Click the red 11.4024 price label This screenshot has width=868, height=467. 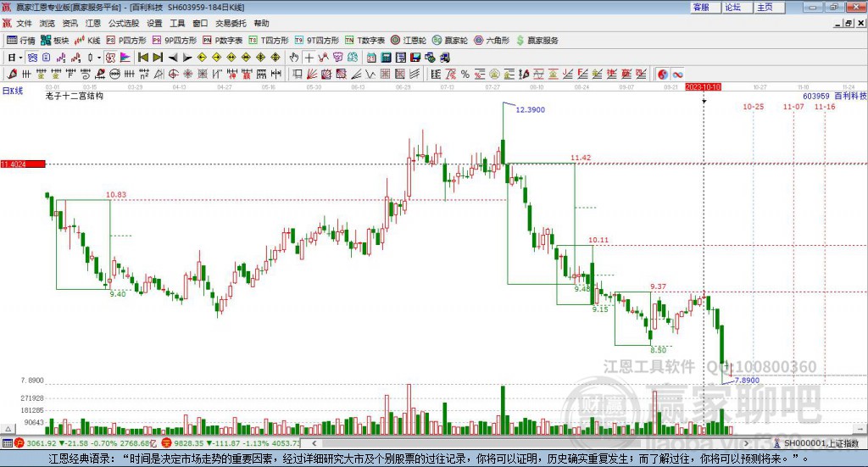23,164
